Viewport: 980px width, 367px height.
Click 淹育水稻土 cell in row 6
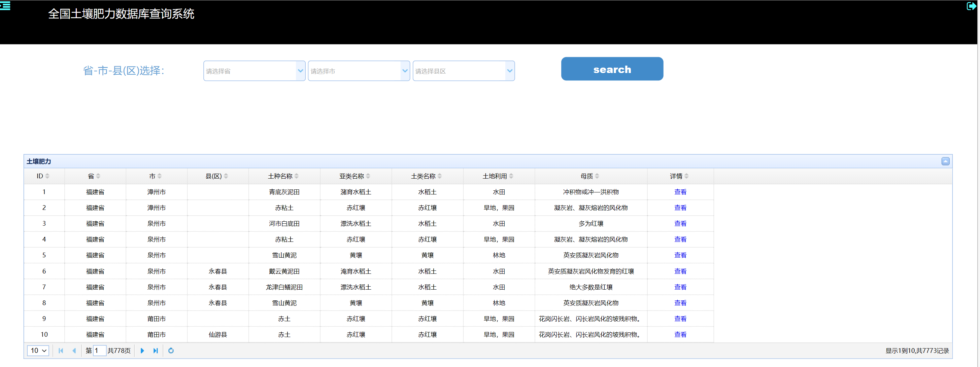[x=356, y=271]
